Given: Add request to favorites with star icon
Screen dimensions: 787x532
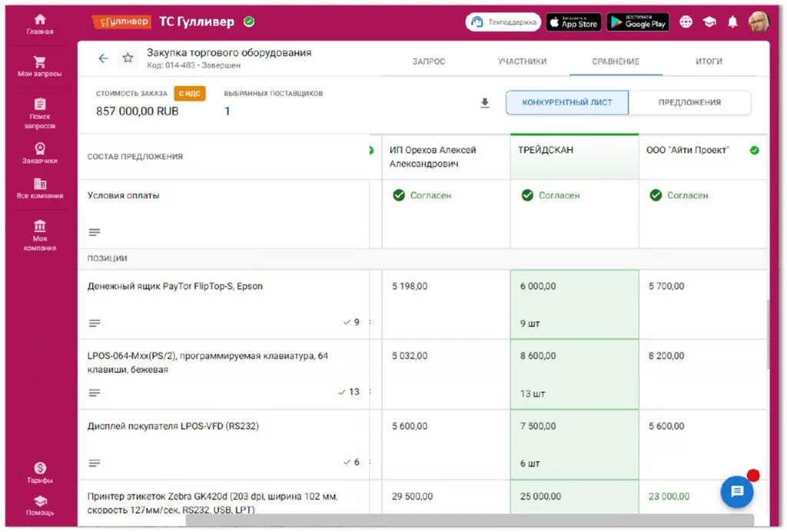Looking at the screenshot, I should coord(128,58).
